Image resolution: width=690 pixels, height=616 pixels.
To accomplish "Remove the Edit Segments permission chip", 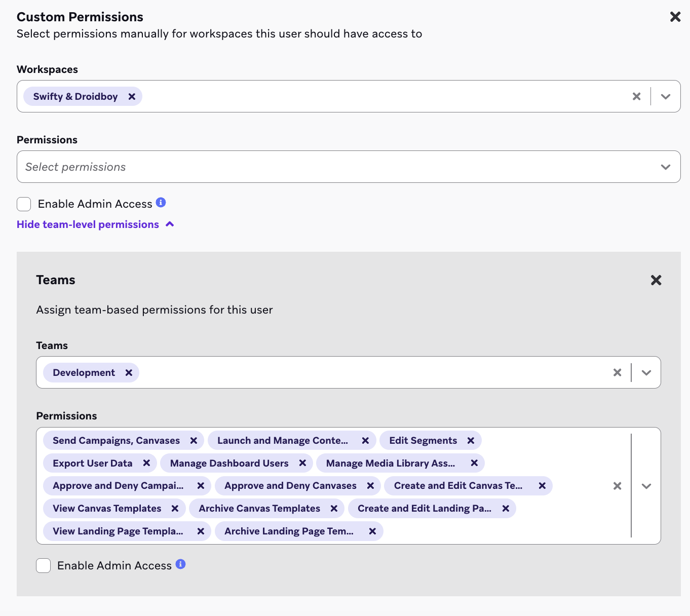I will click(x=471, y=440).
